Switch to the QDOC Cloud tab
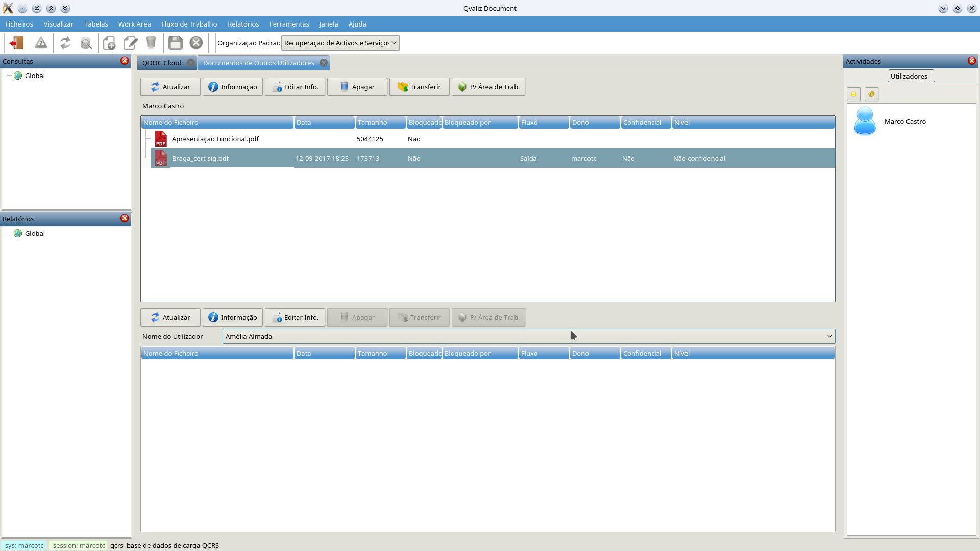 (162, 63)
